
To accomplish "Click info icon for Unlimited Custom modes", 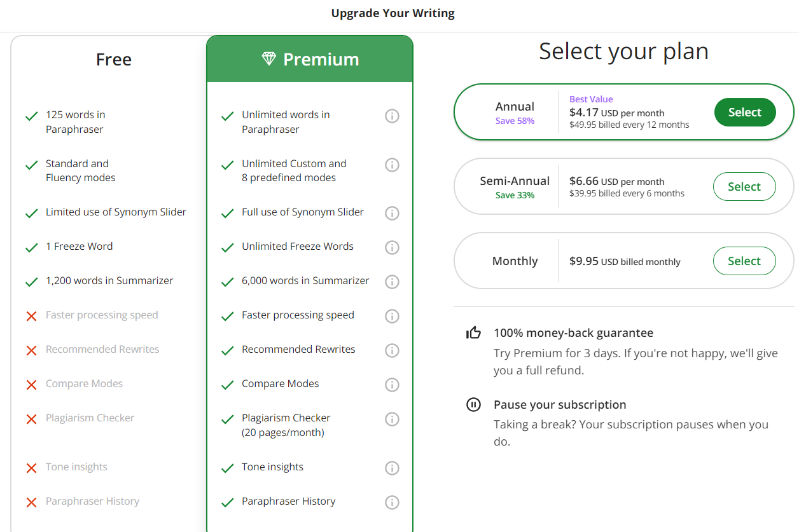I will click(x=393, y=165).
